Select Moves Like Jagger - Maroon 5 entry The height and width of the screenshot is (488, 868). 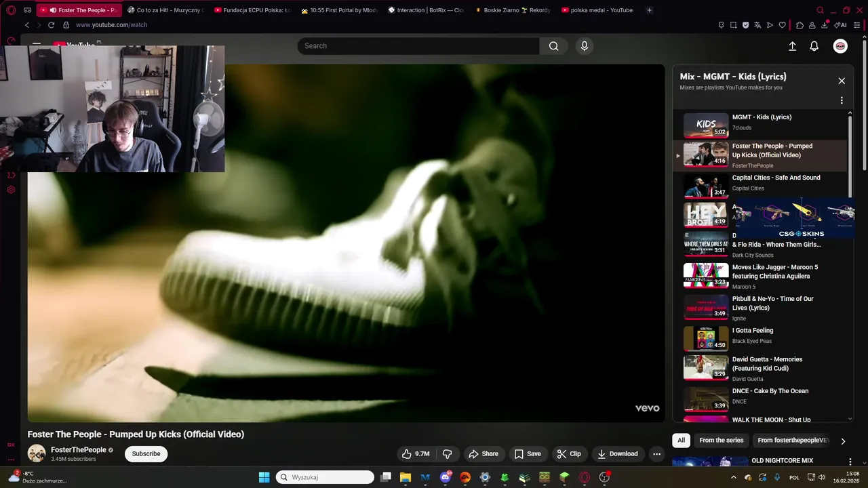pyautogui.click(x=759, y=276)
